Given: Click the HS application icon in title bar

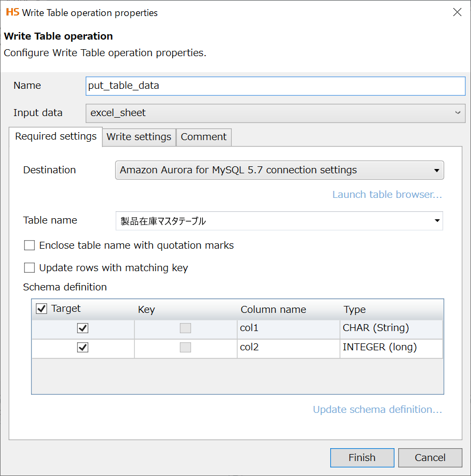Looking at the screenshot, I should (12, 12).
